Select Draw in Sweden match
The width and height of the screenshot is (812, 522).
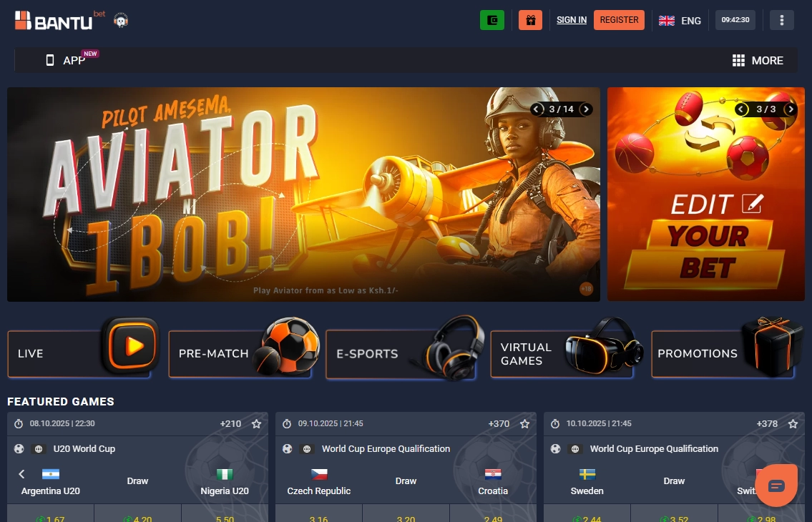(674, 481)
